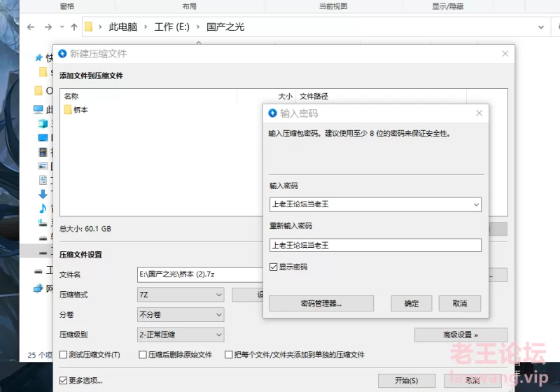This screenshot has height=392, width=560.
Task: Uncheck the 显示密码 checkbox
Action: tap(273, 267)
